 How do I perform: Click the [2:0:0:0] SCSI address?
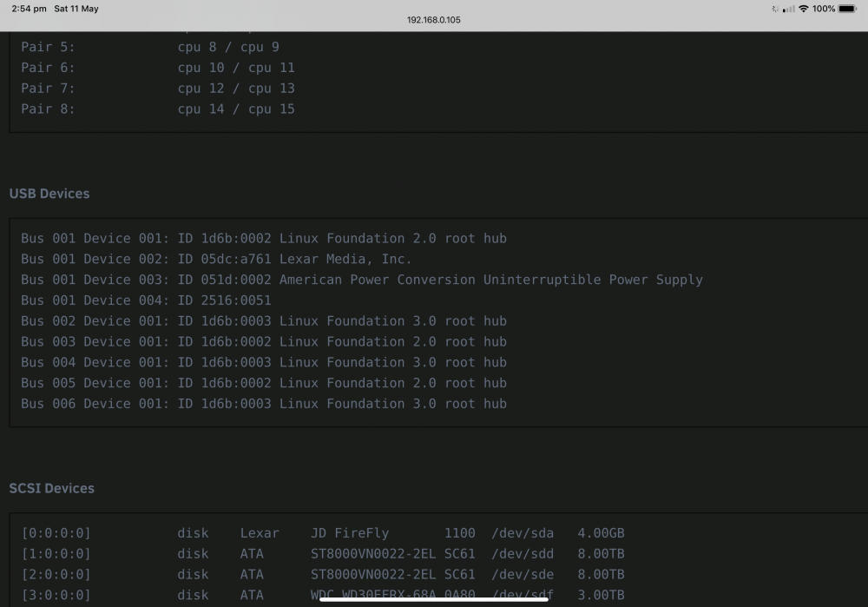point(56,574)
